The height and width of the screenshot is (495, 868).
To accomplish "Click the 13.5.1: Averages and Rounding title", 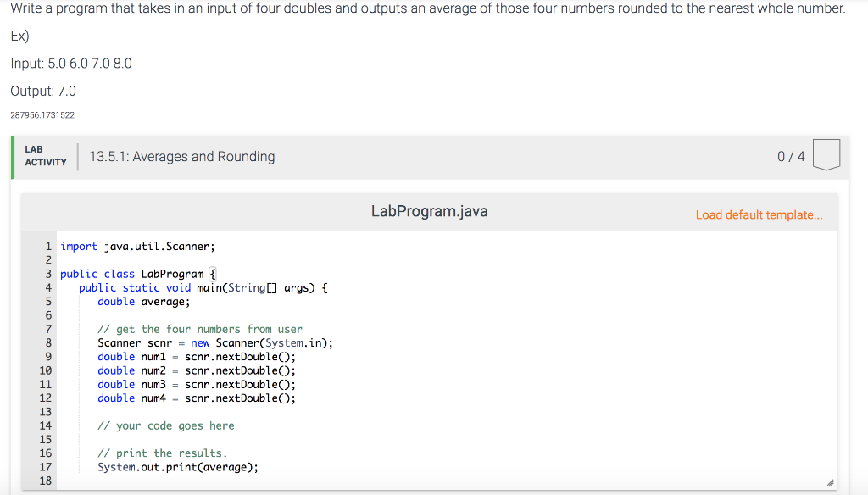I will coord(181,157).
